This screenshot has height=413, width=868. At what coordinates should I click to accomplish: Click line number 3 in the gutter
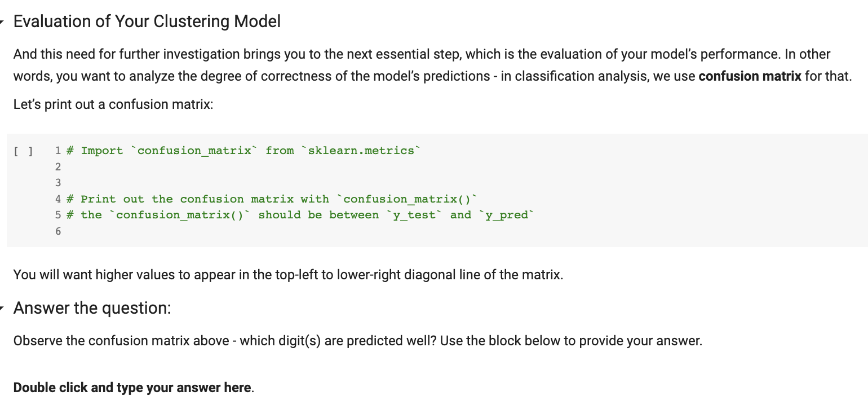coord(57,183)
